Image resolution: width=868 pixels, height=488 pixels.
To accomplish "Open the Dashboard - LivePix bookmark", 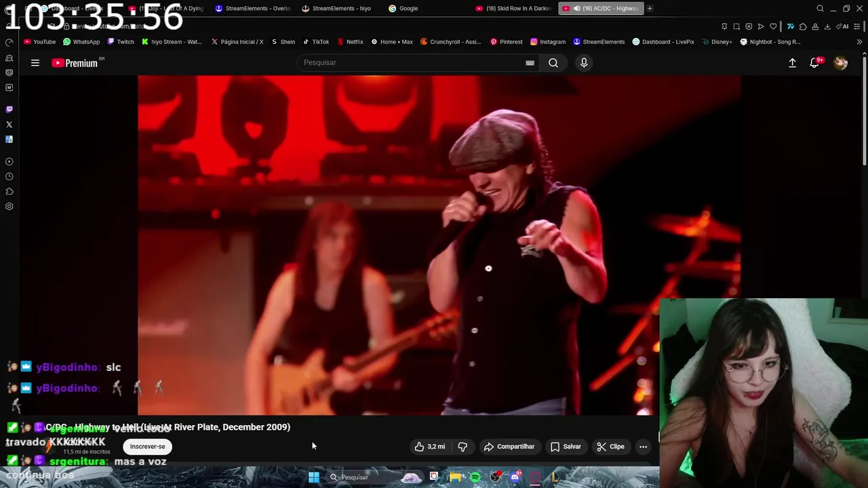I will pos(663,41).
